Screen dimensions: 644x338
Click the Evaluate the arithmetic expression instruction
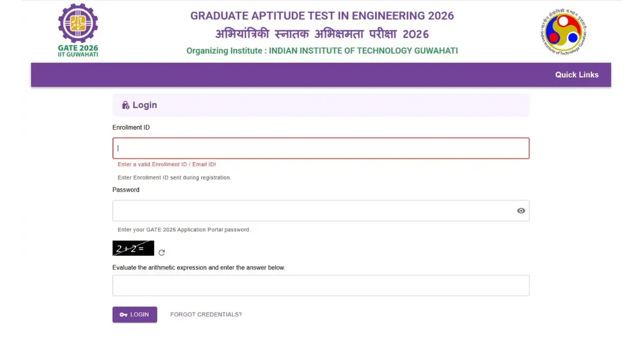pyautogui.click(x=199, y=267)
